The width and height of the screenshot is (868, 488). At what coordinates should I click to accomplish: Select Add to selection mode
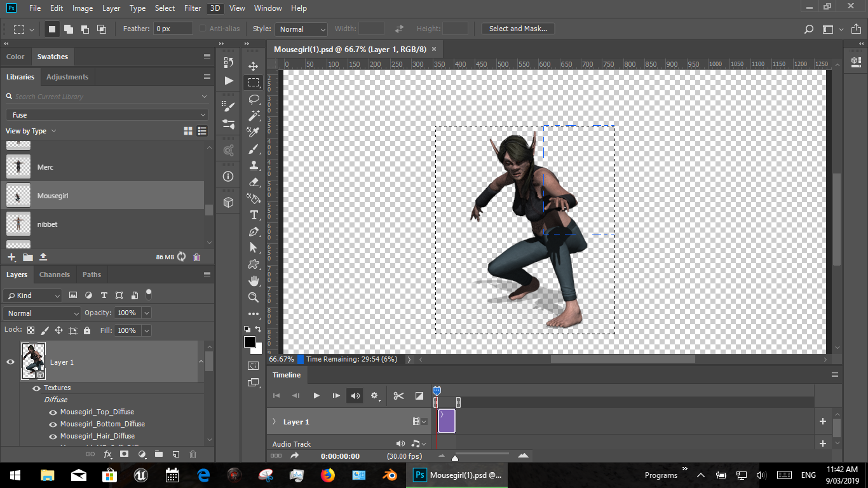point(68,29)
